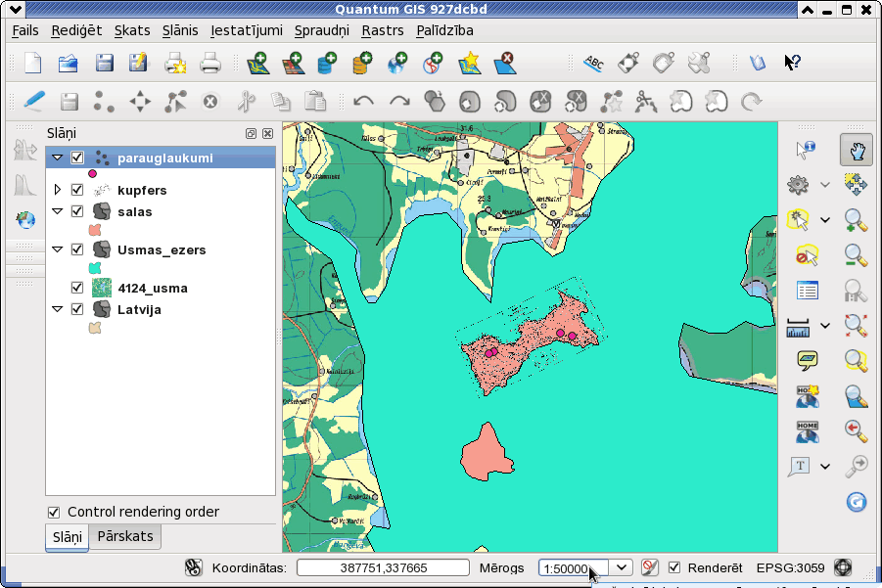The width and height of the screenshot is (882, 588).
Task: Open dropdown next to Measure tool
Action: (x=824, y=326)
